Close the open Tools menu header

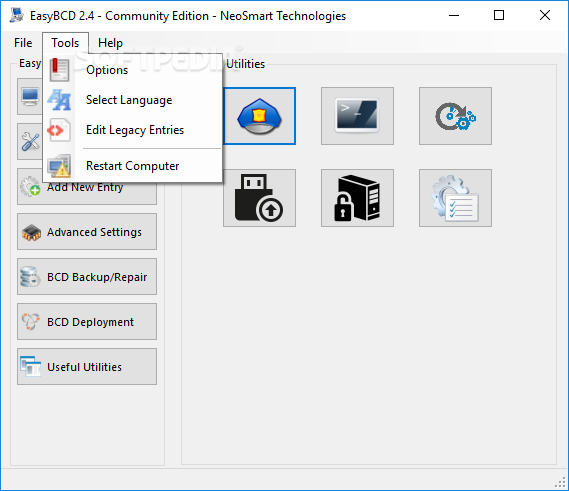pyautogui.click(x=65, y=43)
